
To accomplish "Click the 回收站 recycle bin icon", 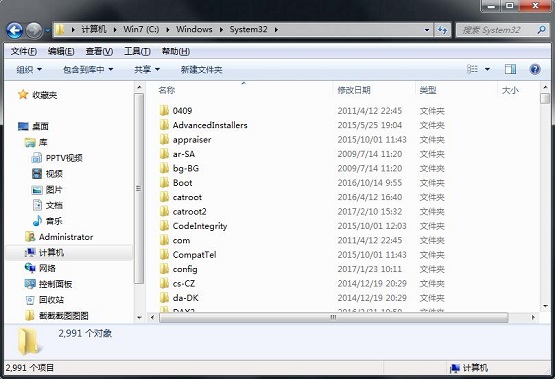I will (x=30, y=300).
